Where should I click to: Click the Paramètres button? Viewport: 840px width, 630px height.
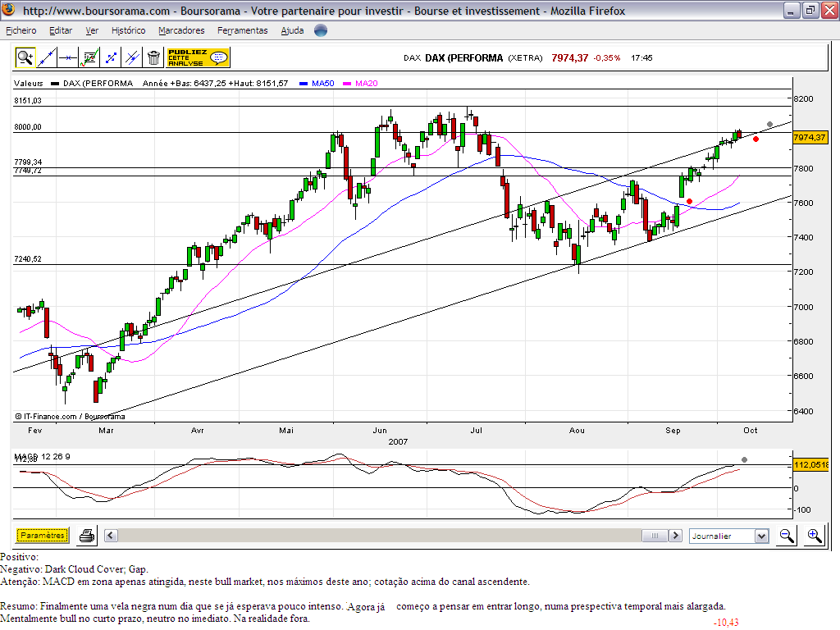click(43, 535)
